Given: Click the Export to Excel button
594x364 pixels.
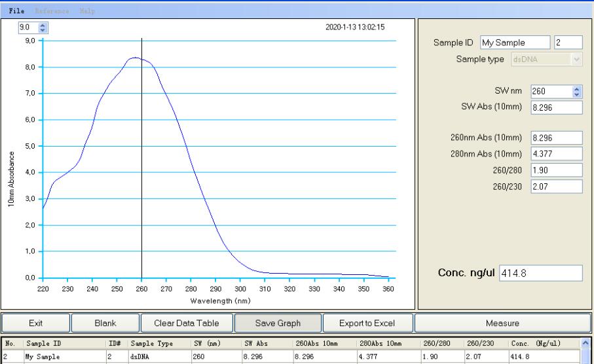Looking at the screenshot, I should tap(367, 323).
